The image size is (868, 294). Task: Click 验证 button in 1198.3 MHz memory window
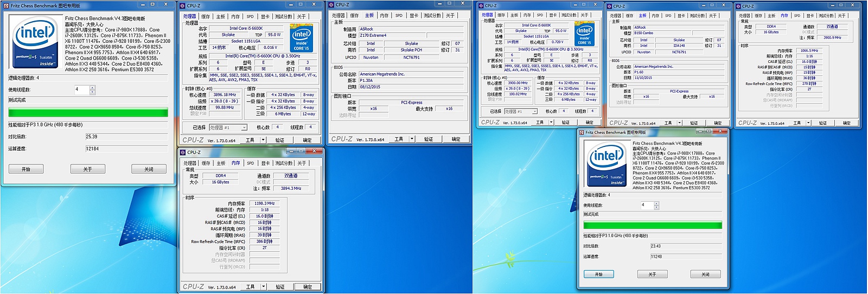[x=280, y=286]
